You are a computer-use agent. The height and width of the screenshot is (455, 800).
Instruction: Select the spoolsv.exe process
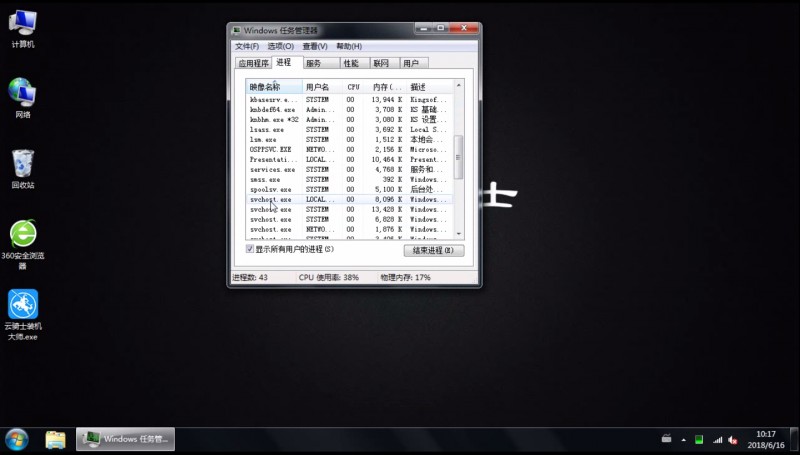pos(349,189)
